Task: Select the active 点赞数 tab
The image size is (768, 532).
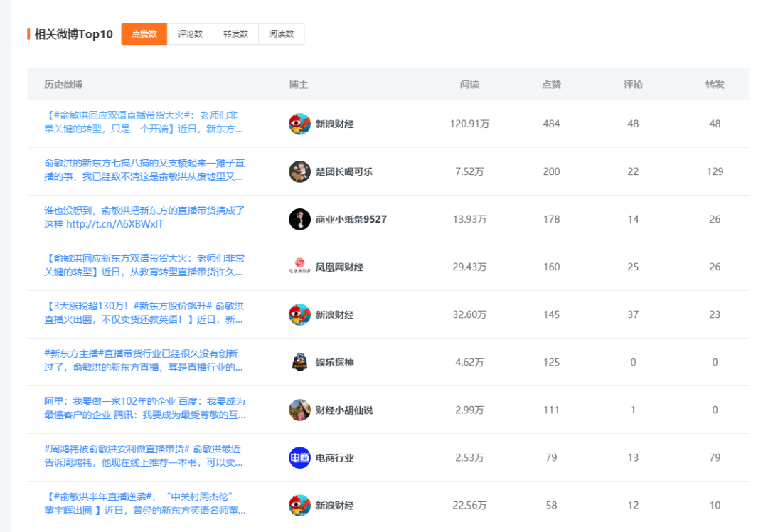Action: pyautogui.click(x=144, y=33)
